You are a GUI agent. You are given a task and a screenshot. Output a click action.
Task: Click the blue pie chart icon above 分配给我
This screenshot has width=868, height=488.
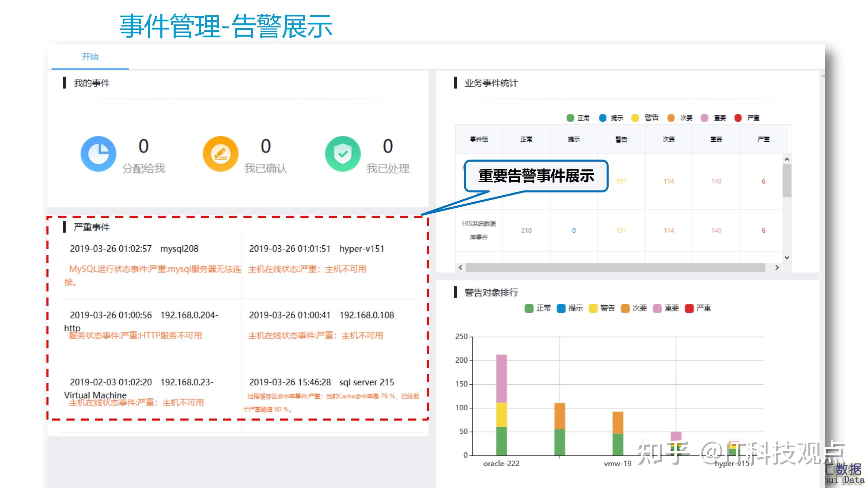click(x=98, y=153)
